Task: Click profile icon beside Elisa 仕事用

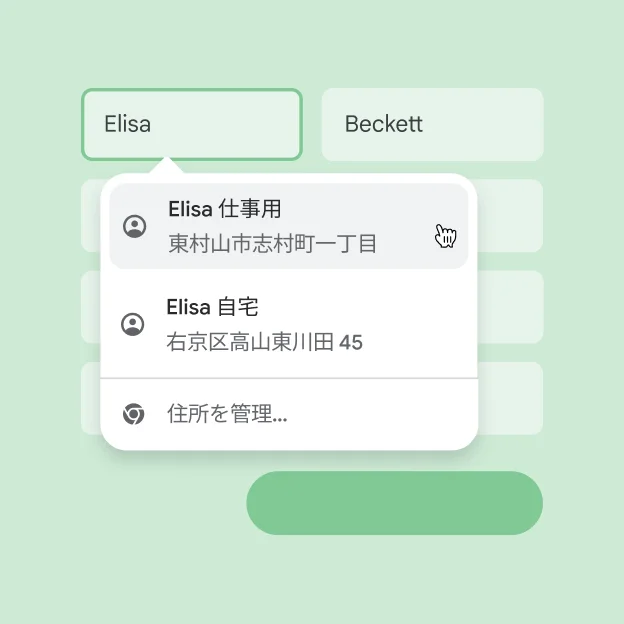Action: click(134, 226)
